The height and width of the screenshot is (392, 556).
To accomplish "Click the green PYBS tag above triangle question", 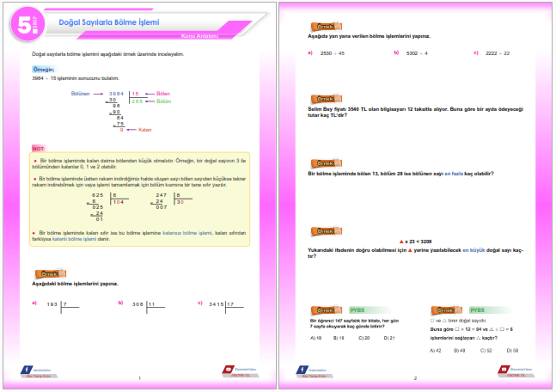I will (x=477, y=310).
